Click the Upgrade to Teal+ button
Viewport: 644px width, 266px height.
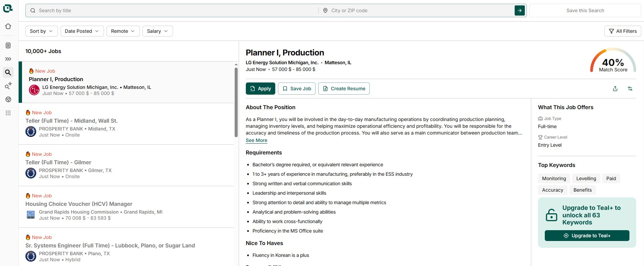pyautogui.click(x=587, y=236)
